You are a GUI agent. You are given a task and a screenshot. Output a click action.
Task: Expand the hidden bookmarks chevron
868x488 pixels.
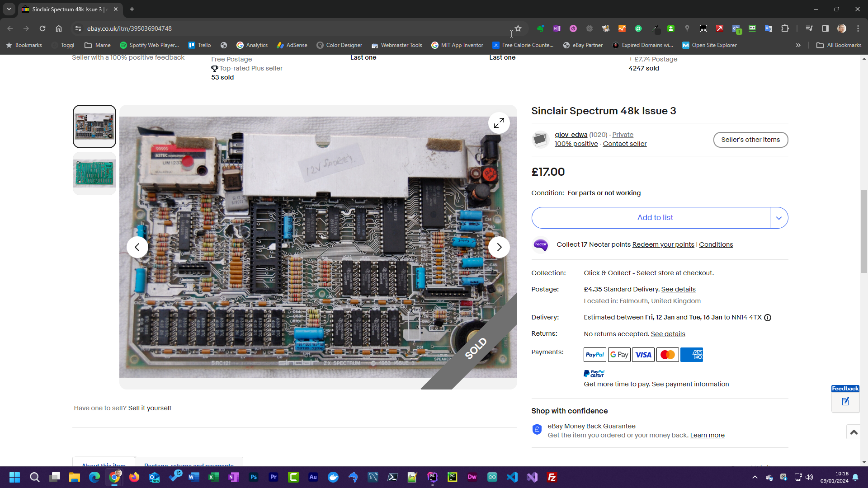tap(798, 45)
